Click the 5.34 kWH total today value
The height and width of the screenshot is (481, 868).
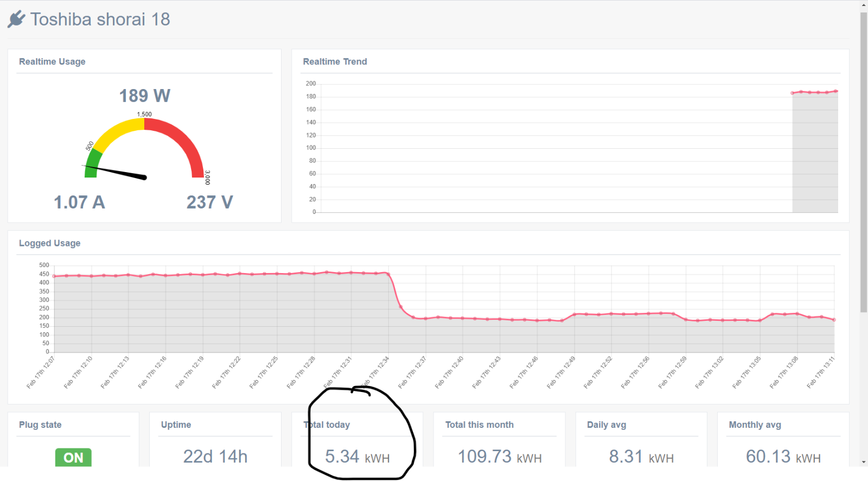[358, 457]
